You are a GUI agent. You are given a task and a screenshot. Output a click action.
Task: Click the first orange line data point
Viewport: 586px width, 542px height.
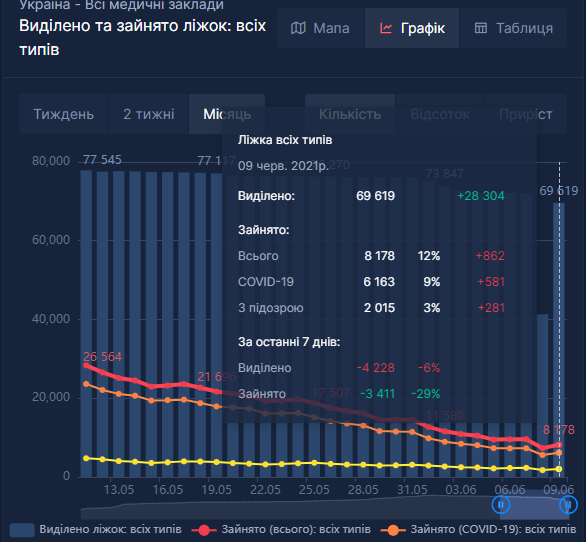click(x=86, y=384)
